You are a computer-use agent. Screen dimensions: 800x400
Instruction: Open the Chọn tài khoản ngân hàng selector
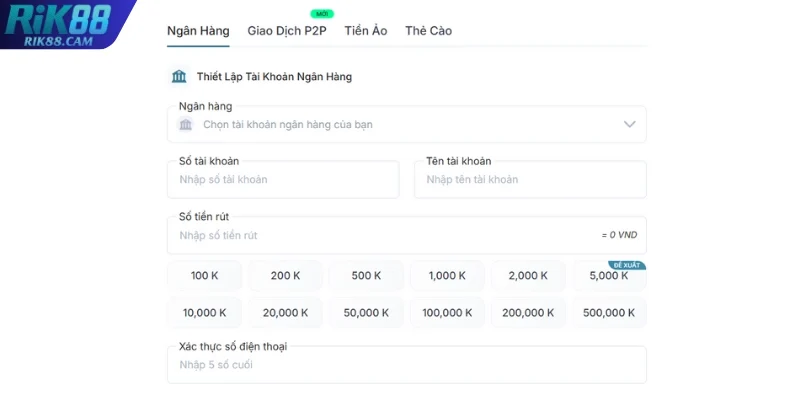pyautogui.click(x=400, y=125)
